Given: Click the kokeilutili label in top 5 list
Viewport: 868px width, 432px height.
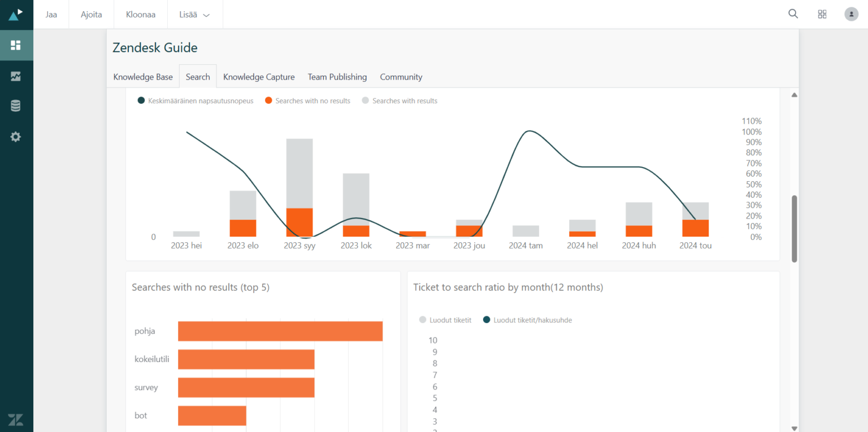Looking at the screenshot, I should pyautogui.click(x=152, y=359).
